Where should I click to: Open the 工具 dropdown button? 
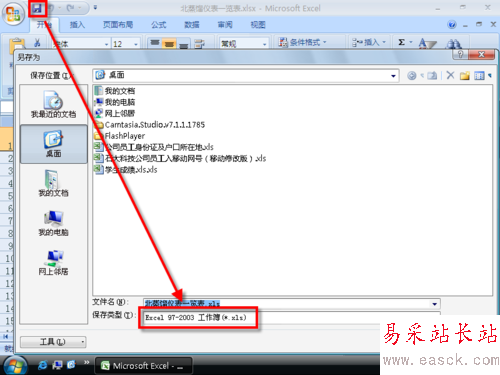click(x=53, y=342)
